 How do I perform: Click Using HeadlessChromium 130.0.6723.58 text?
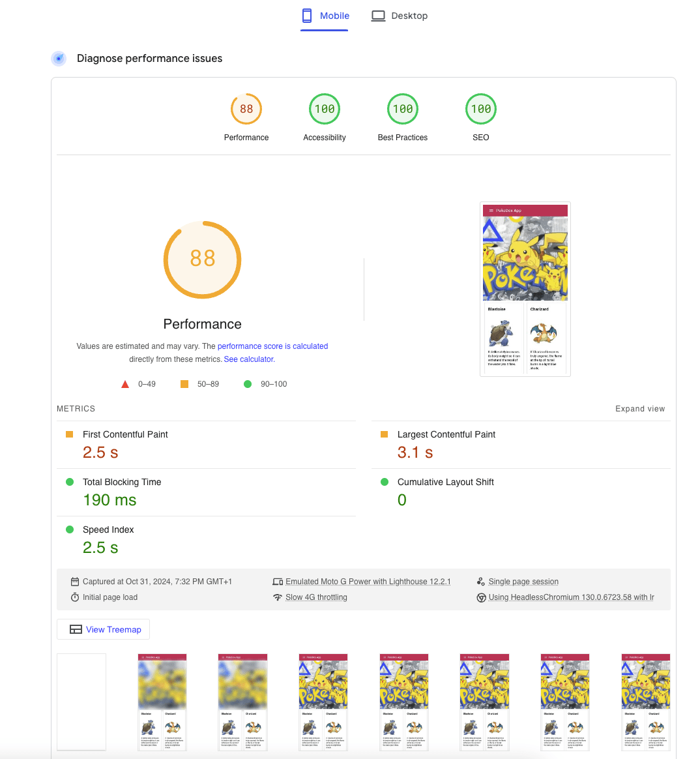pos(572,597)
